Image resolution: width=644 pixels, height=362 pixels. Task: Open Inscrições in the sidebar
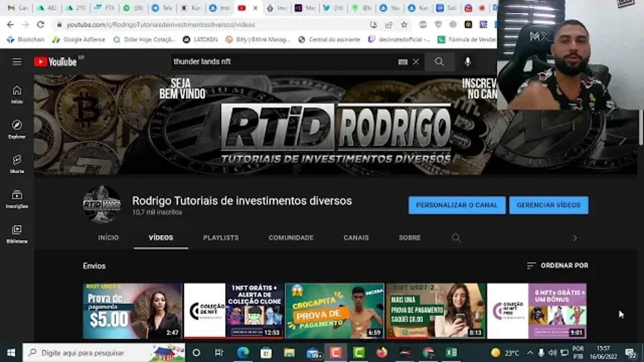17,199
